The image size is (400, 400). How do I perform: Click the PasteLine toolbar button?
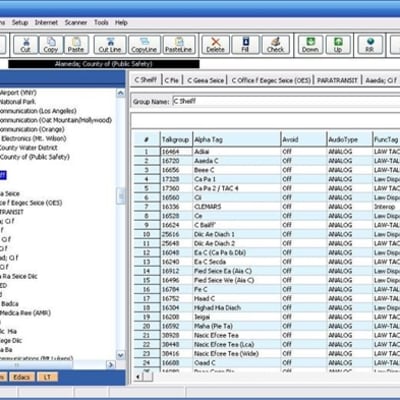tap(179, 45)
